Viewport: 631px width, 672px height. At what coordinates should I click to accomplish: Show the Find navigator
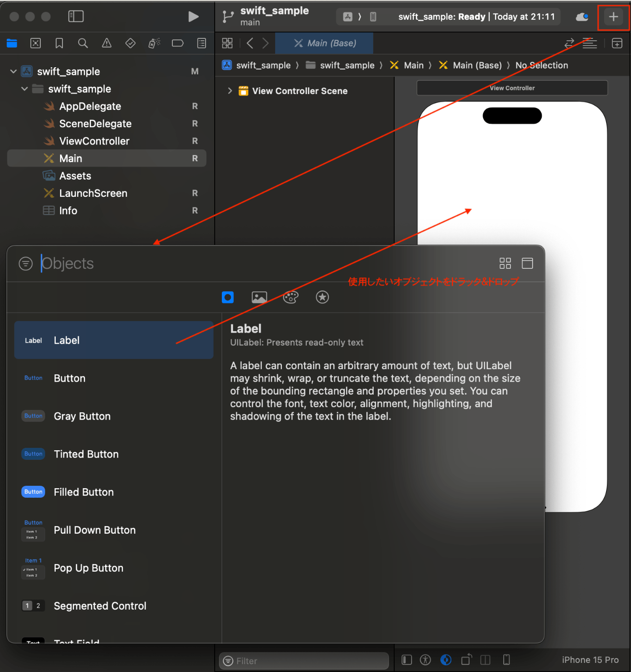click(x=83, y=43)
